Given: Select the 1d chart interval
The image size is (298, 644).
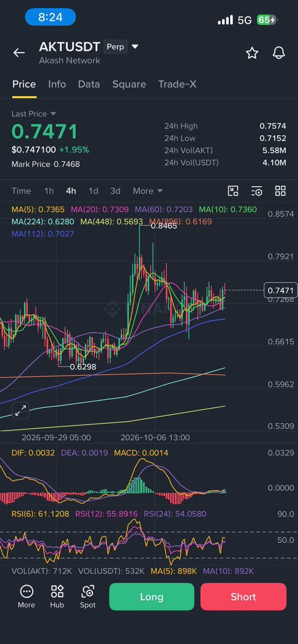Looking at the screenshot, I should tap(94, 191).
